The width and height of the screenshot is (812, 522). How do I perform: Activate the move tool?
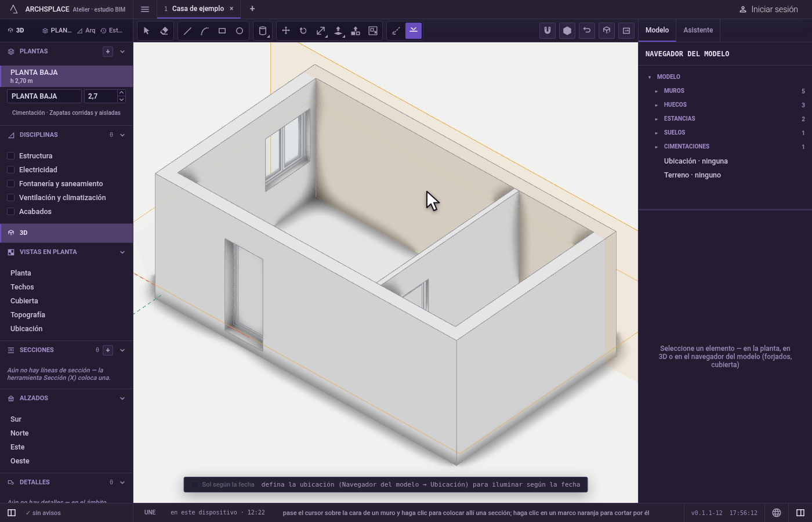(x=286, y=31)
